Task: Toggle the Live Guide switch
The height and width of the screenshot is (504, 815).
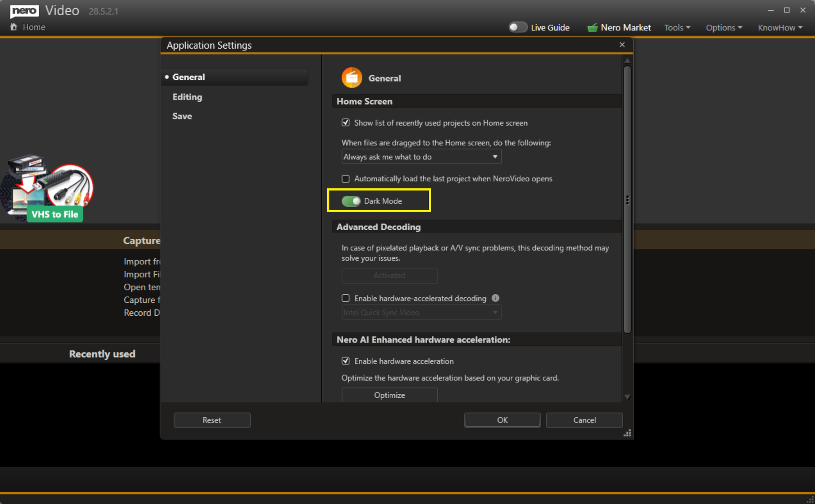Action: click(518, 27)
